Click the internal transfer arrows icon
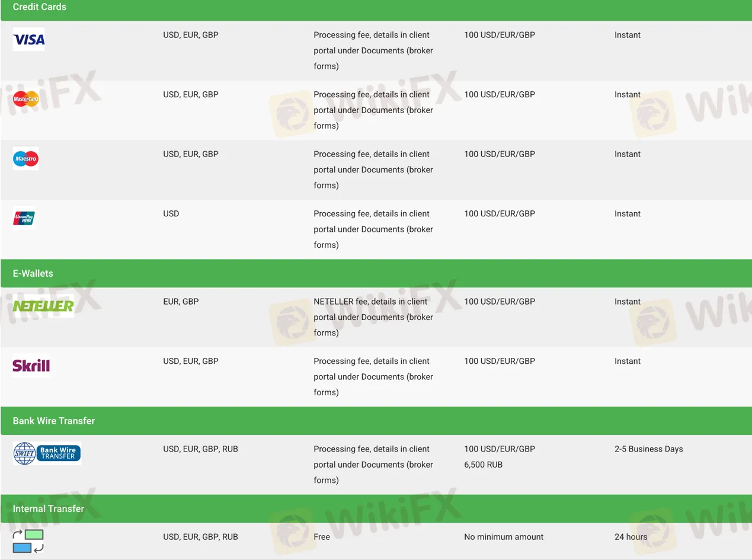The height and width of the screenshot is (560, 752). click(x=28, y=540)
